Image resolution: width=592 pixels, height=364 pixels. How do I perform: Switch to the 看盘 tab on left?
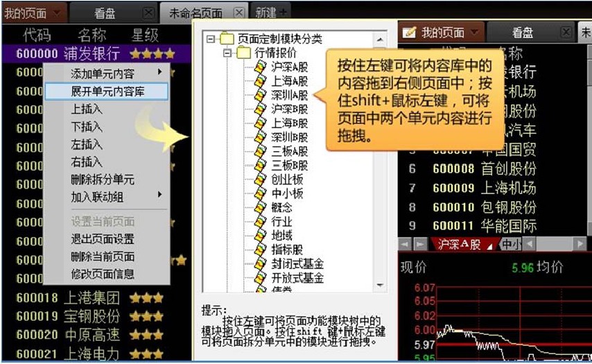pos(105,12)
